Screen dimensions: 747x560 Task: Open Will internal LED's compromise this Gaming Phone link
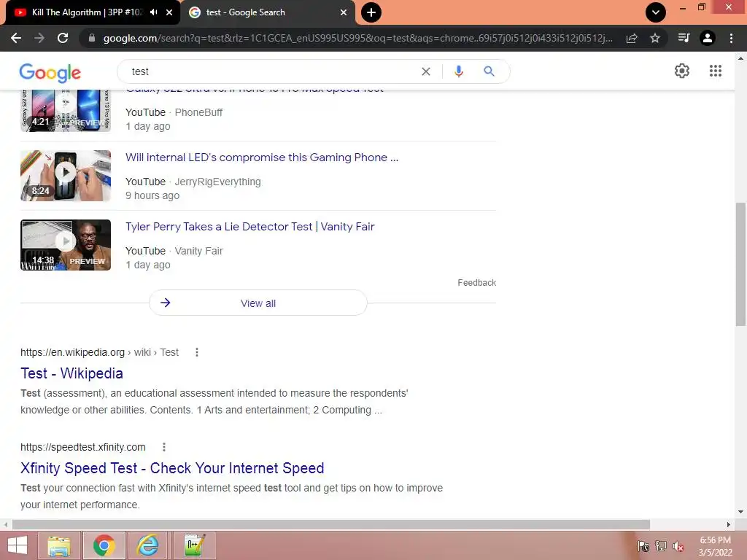point(262,157)
